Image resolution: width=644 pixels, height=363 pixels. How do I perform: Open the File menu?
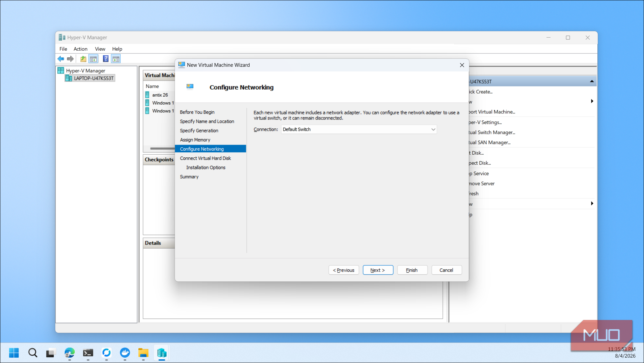(x=63, y=49)
